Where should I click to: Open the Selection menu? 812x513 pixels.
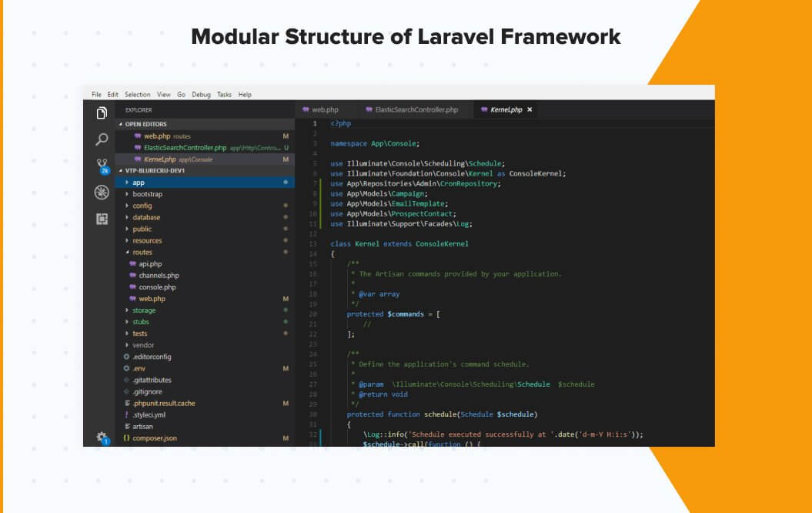[138, 95]
